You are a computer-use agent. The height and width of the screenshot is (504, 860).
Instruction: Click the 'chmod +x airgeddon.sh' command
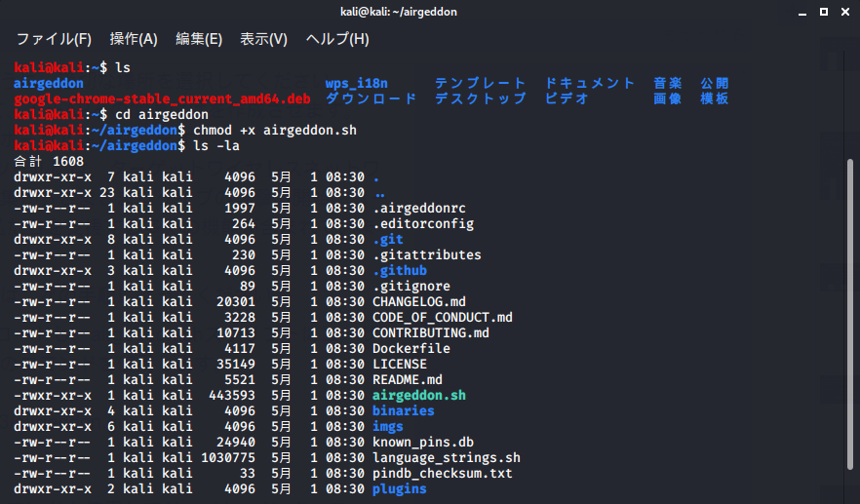click(x=275, y=130)
